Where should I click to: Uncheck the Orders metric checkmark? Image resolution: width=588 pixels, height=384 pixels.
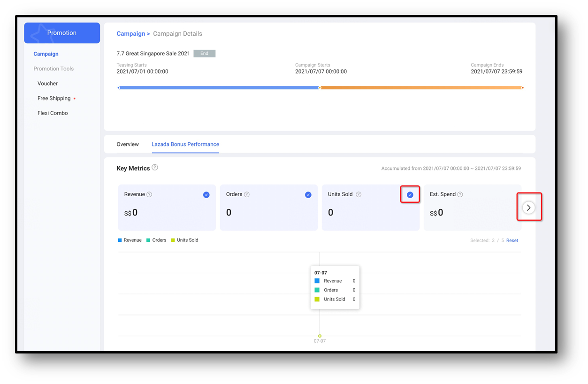[x=308, y=195]
